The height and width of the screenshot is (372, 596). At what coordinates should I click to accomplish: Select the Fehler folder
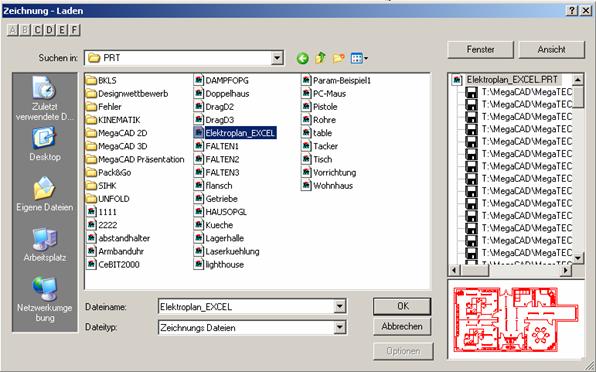click(104, 107)
